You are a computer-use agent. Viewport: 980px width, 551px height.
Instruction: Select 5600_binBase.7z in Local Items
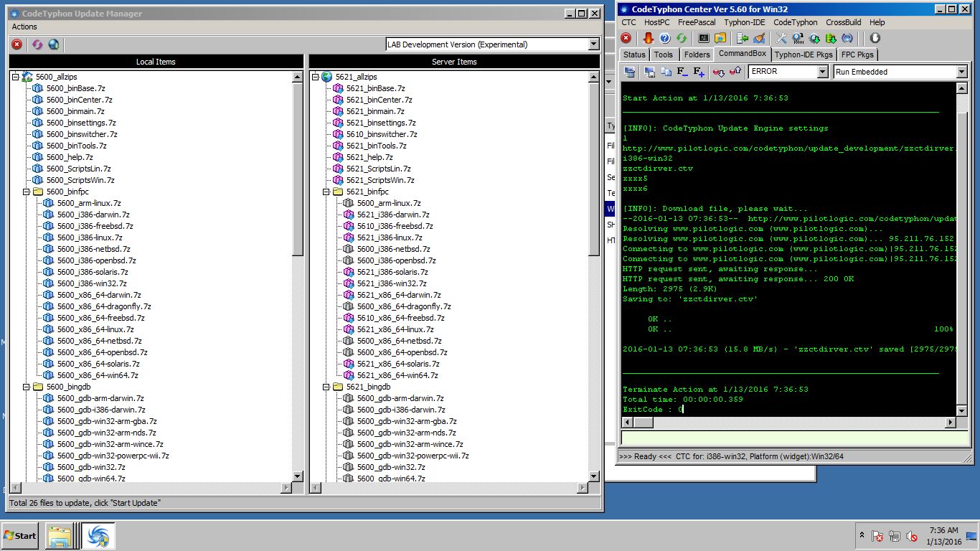(75, 88)
